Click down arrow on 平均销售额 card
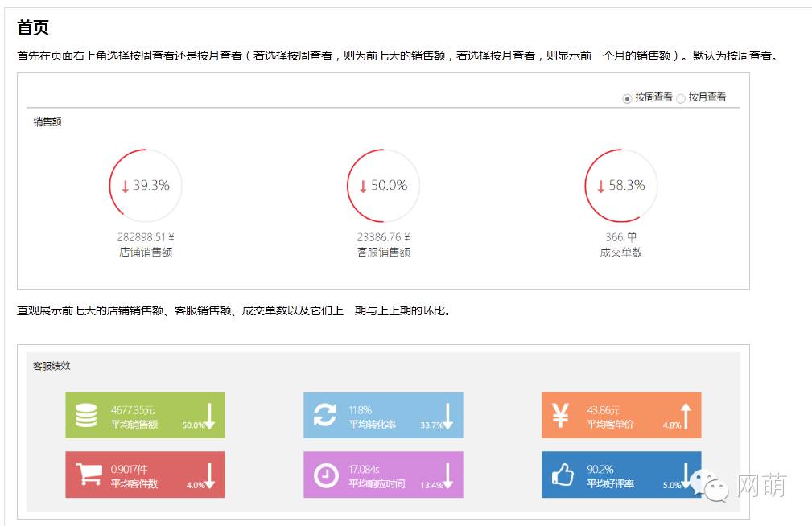 point(210,417)
